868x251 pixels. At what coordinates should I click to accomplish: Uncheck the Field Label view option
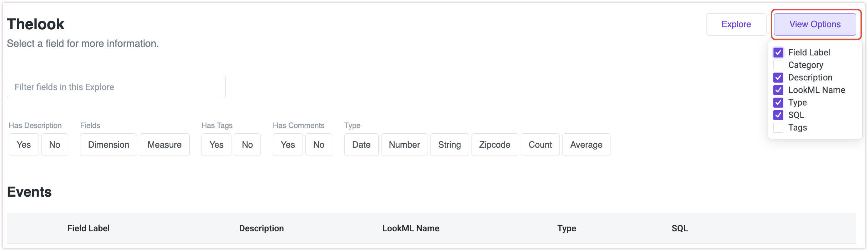[778, 53]
